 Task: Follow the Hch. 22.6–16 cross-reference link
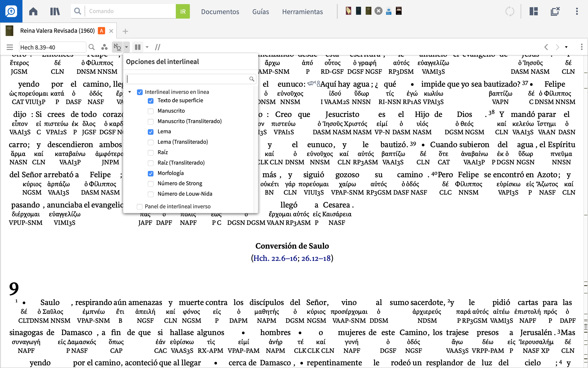275,258
